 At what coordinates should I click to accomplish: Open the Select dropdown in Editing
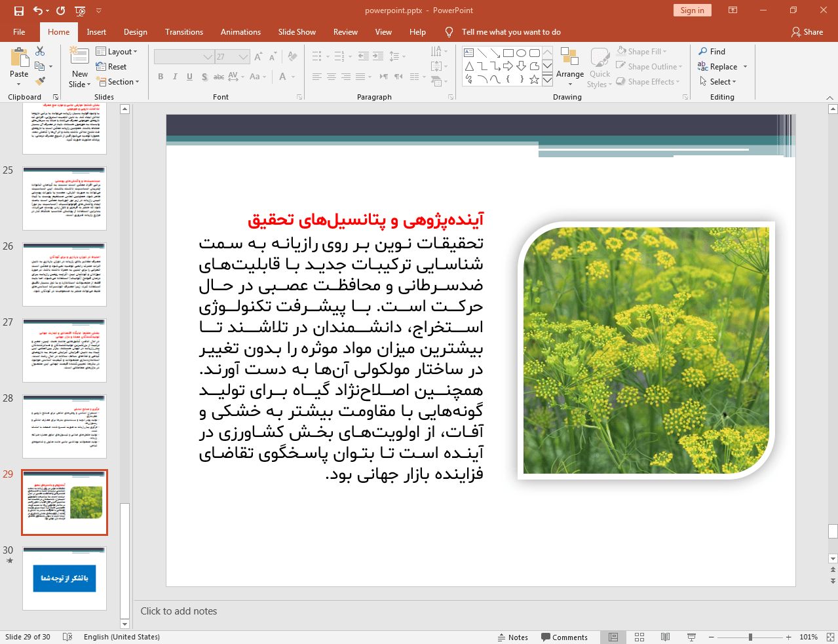tap(717, 82)
